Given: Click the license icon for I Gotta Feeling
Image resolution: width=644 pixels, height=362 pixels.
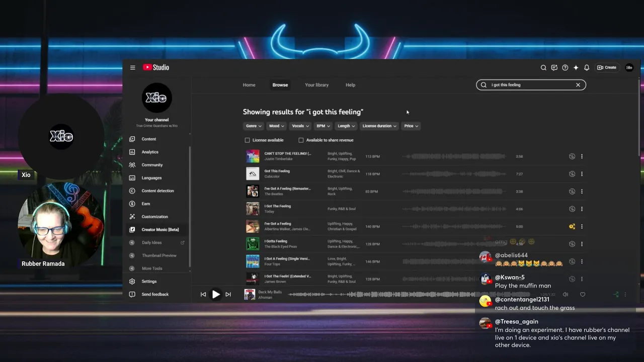Looking at the screenshot, I should pyautogui.click(x=572, y=244).
